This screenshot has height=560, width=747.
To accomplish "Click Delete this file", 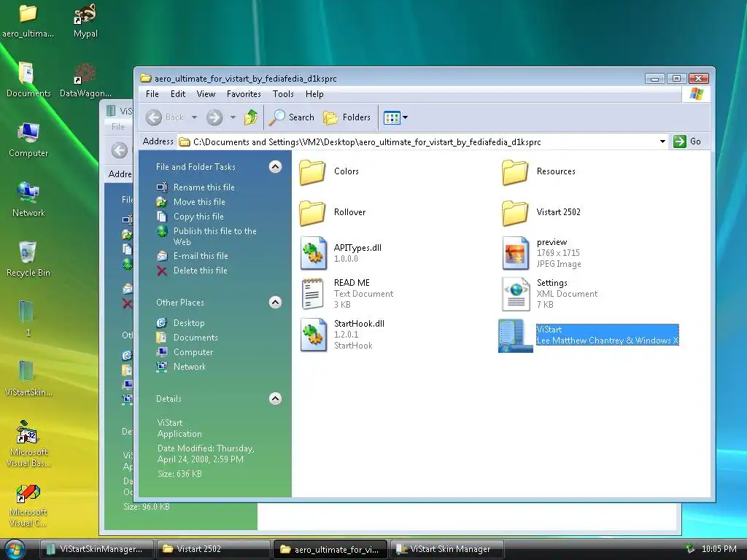I will (200, 271).
